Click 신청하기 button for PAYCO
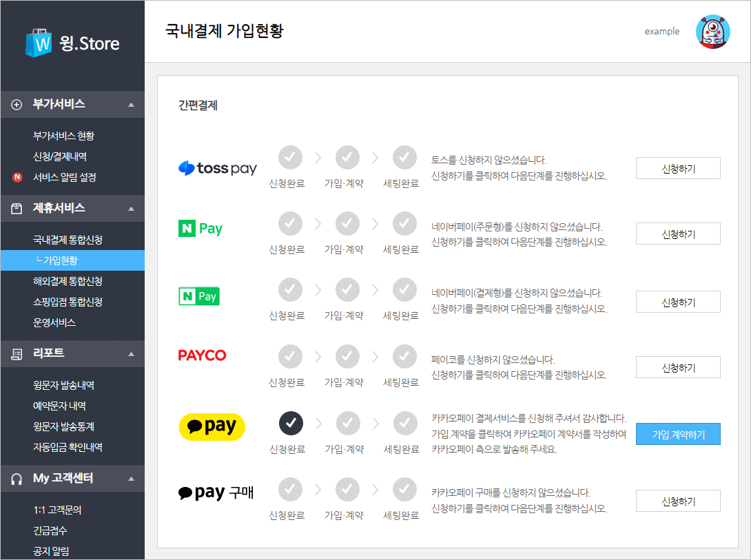751x560 pixels. click(678, 367)
